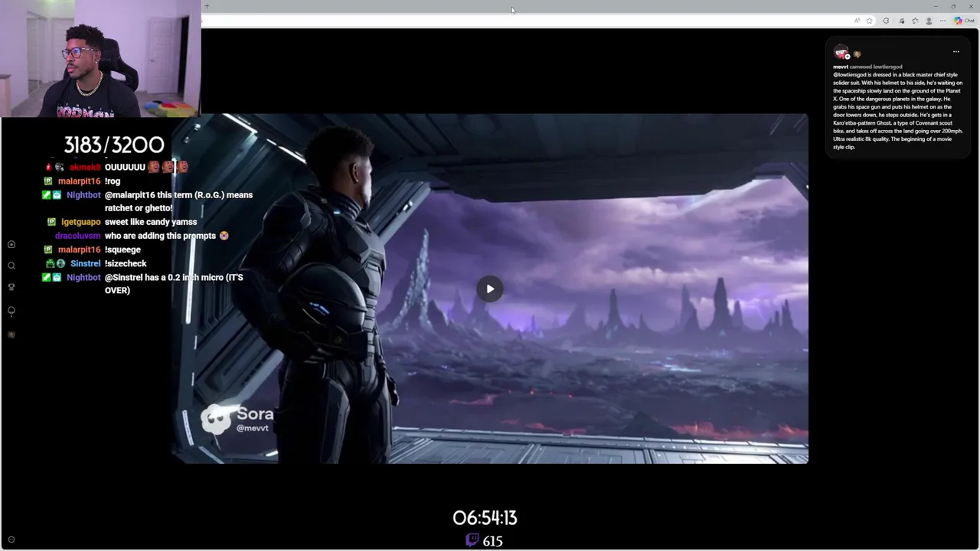Click the 'malarpit16' name beside '!rog'
The width and height of the screenshot is (980, 551).
click(79, 181)
